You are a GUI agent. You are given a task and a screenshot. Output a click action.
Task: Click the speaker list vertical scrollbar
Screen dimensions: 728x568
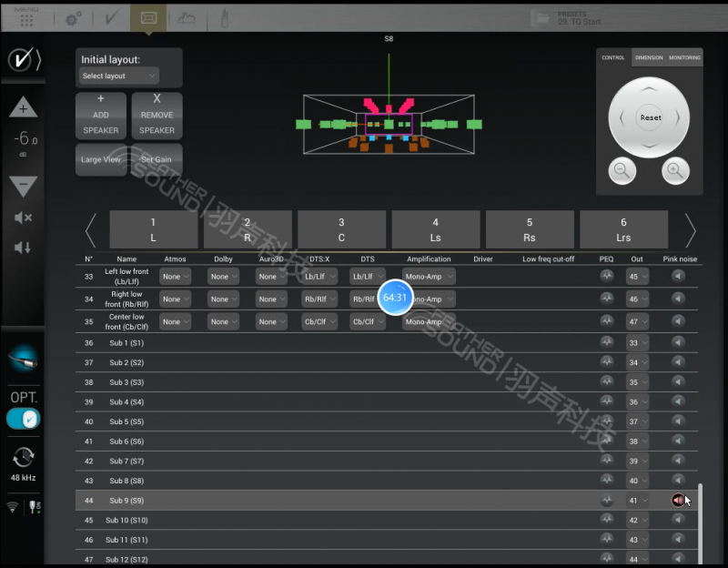click(700, 519)
